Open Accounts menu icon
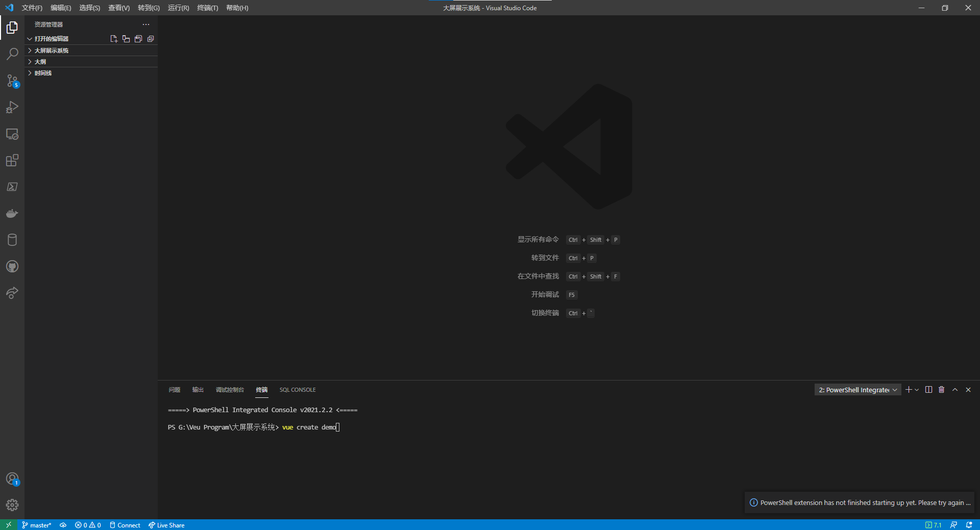This screenshot has height=530, width=980. point(12,478)
